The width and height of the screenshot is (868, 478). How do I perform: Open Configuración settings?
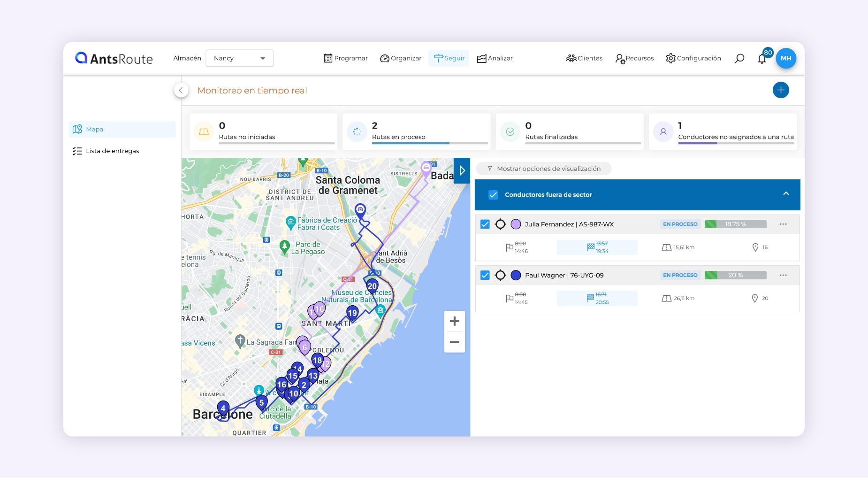pyautogui.click(x=693, y=58)
